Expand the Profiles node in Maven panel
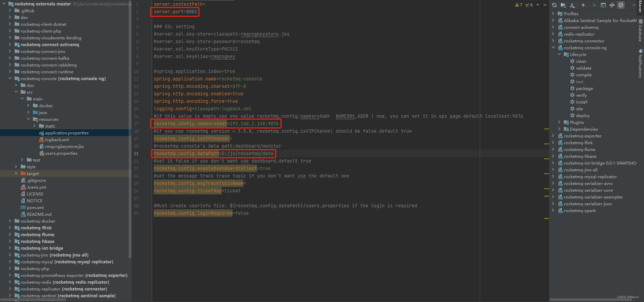The height and width of the screenshot is (302, 644). pos(553,14)
